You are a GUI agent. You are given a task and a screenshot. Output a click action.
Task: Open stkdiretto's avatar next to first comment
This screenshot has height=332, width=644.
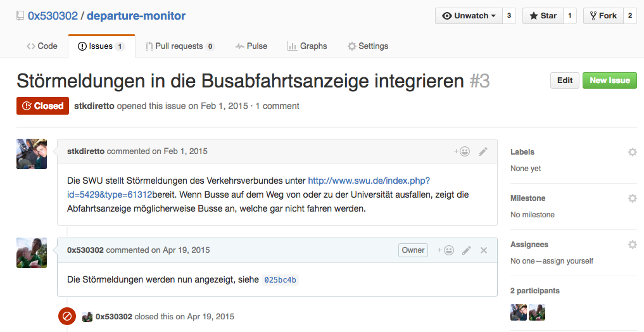(32, 154)
